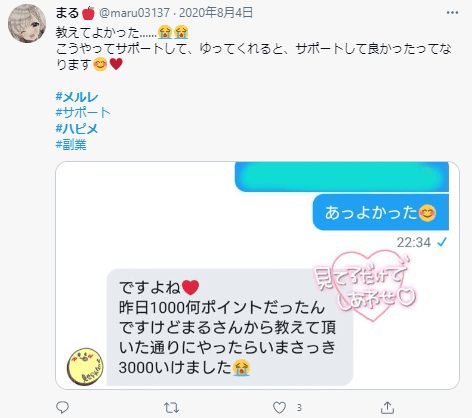The height and width of the screenshot is (418, 472).
Task: Like the tweet with the heart icon
Action: pos(279,407)
